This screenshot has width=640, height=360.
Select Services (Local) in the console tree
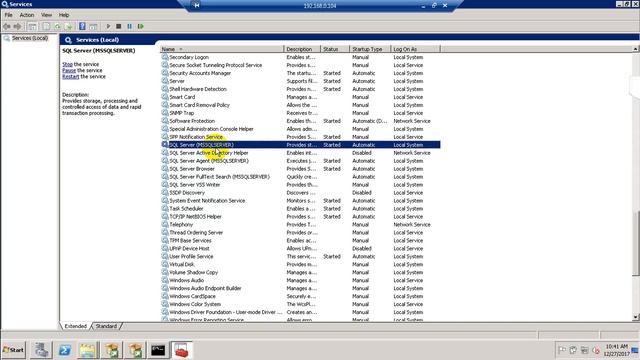pos(30,38)
